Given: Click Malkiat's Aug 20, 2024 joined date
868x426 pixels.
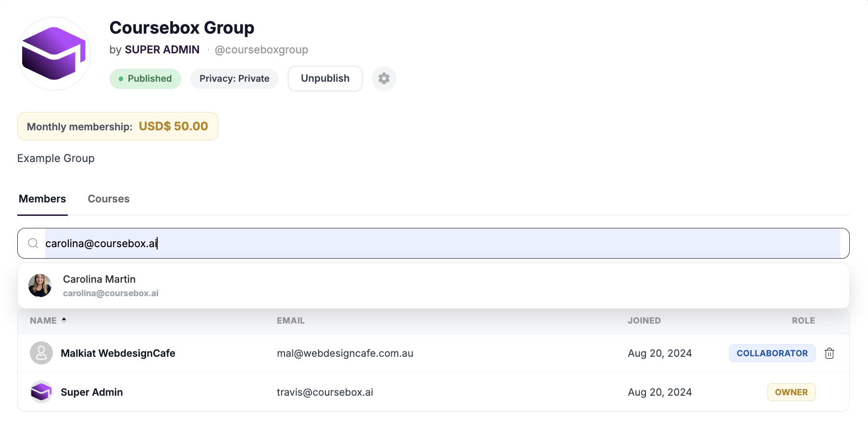Looking at the screenshot, I should point(659,353).
